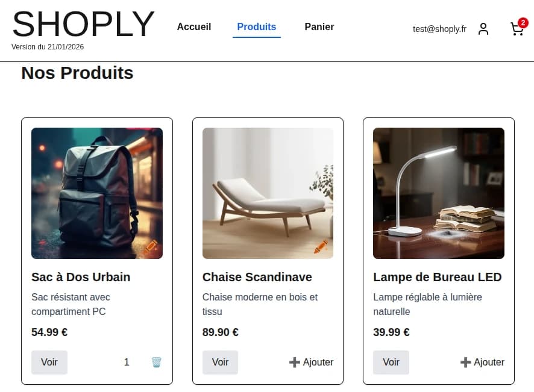The width and height of the screenshot is (534, 392).
Task: Click the plus icon for Chaise Scandinave
Action: pyautogui.click(x=294, y=362)
